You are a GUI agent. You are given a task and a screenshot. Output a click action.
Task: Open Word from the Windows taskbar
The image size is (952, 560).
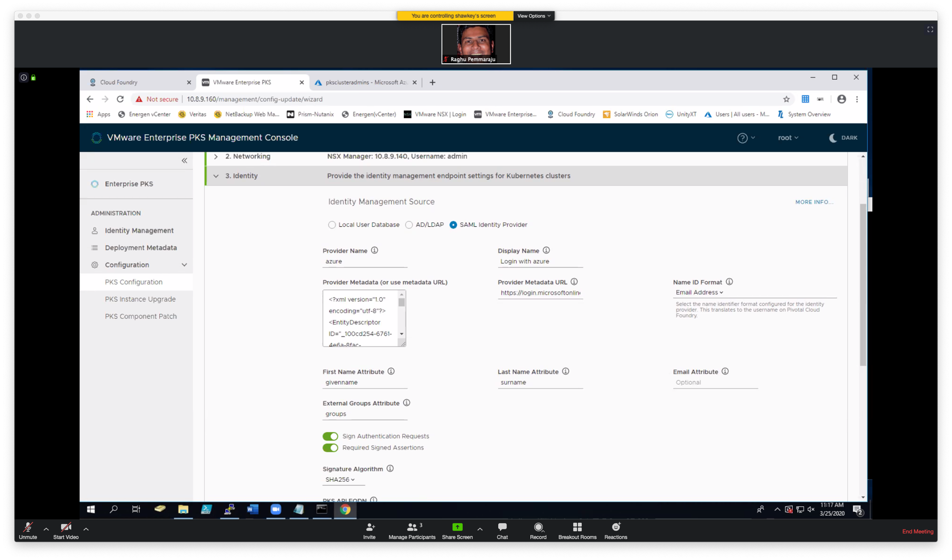[x=252, y=510]
